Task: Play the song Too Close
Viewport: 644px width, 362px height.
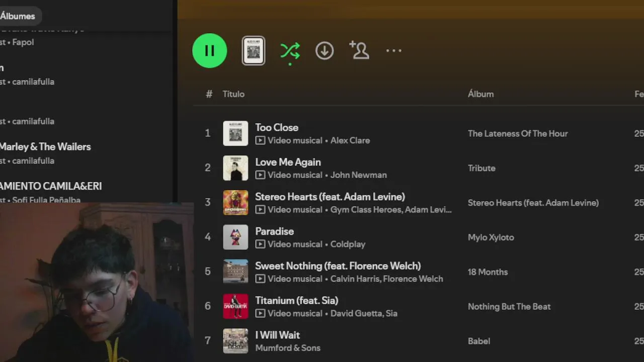Action: point(277,128)
